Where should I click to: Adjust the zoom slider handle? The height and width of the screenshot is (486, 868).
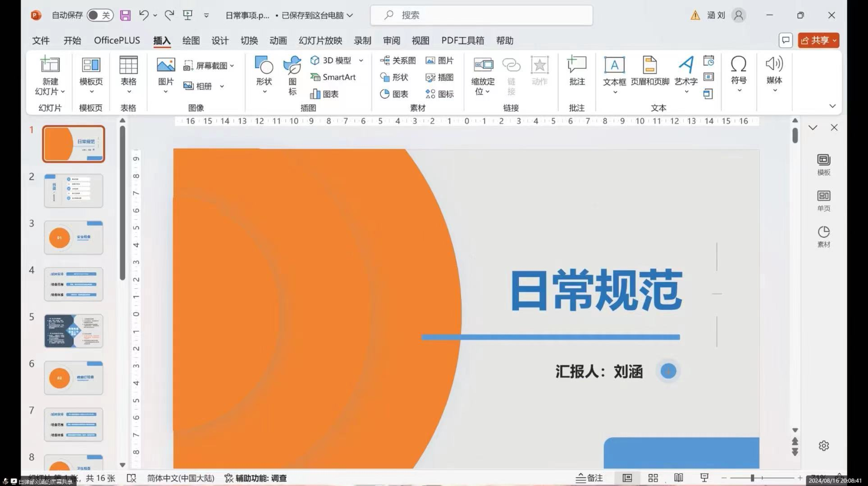point(752,478)
